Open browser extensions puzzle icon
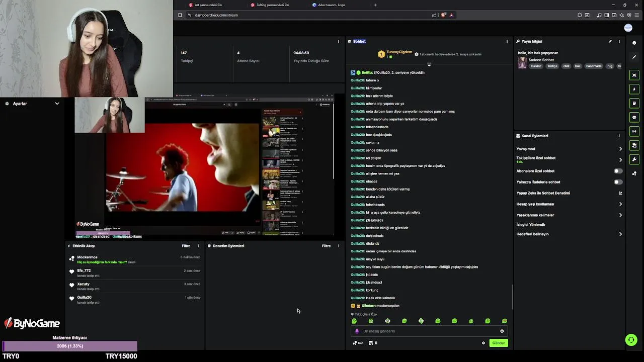644x362 pixels. [580, 15]
